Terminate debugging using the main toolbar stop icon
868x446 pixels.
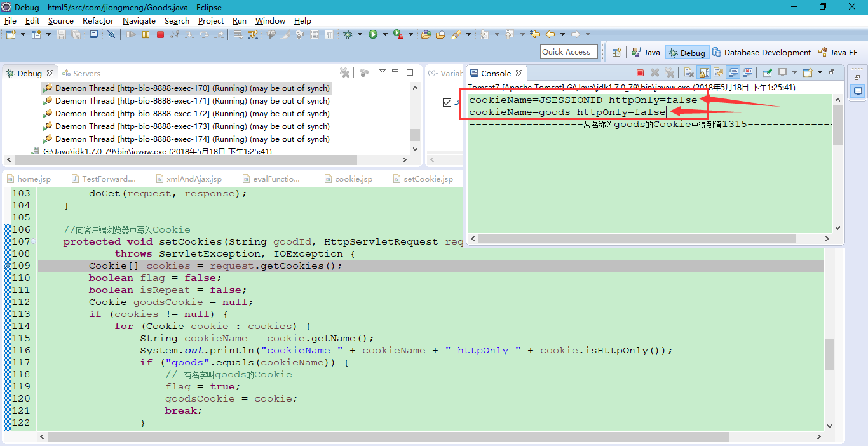tap(160, 34)
